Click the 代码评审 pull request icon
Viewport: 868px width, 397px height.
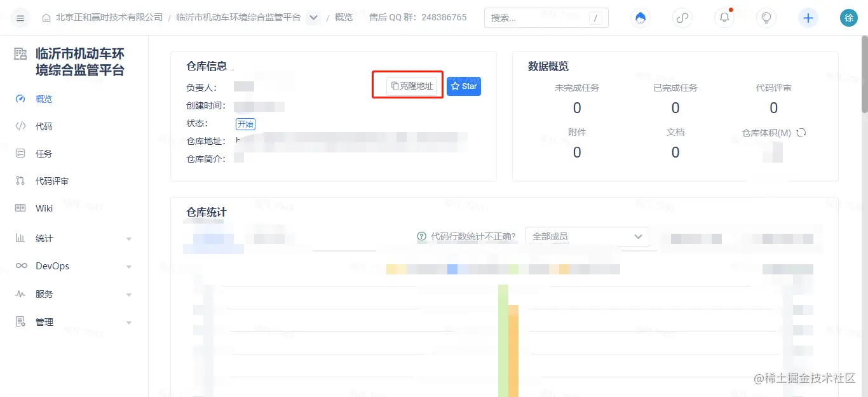(x=21, y=181)
